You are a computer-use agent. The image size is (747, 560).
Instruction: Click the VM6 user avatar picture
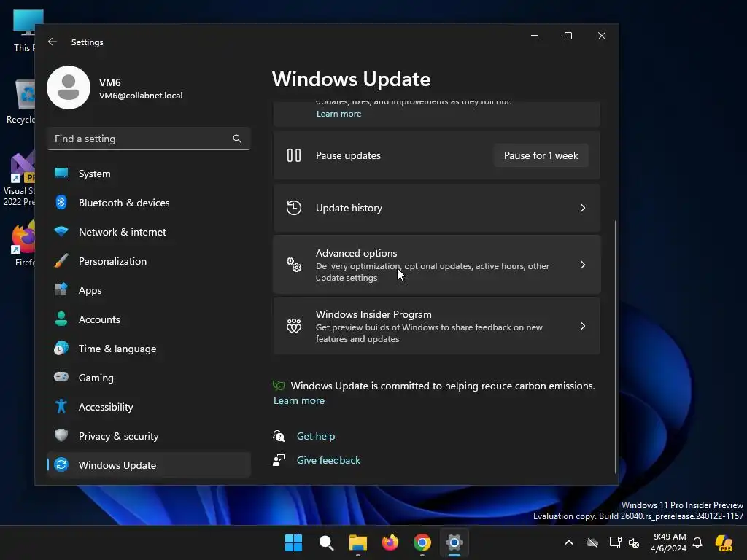tap(69, 87)
